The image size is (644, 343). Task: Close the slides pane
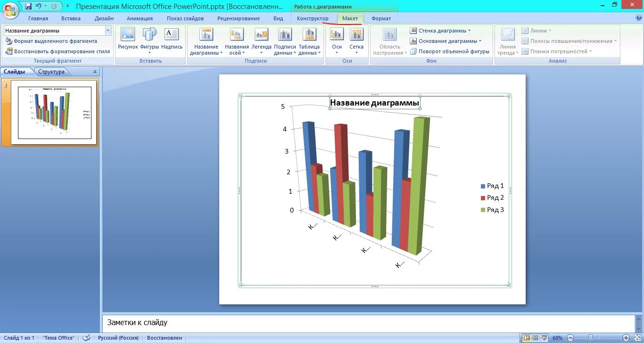click(95, 72)
